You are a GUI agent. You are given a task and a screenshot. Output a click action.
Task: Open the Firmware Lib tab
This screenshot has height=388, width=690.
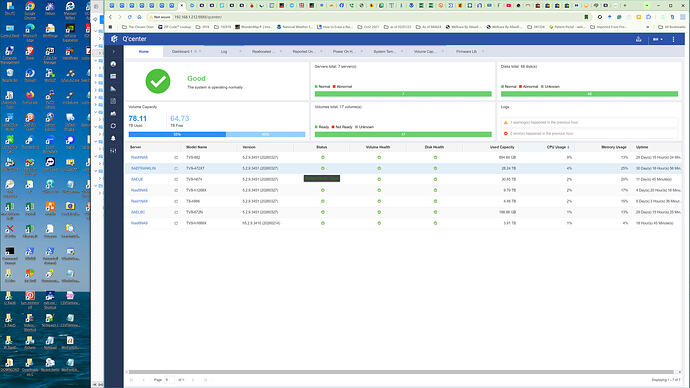[466, 51]
